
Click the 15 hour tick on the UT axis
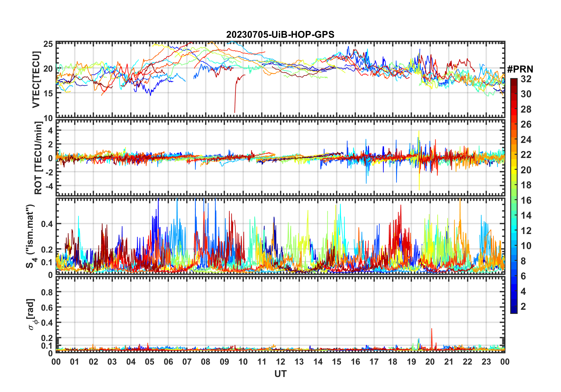click(x=337, y=362)
